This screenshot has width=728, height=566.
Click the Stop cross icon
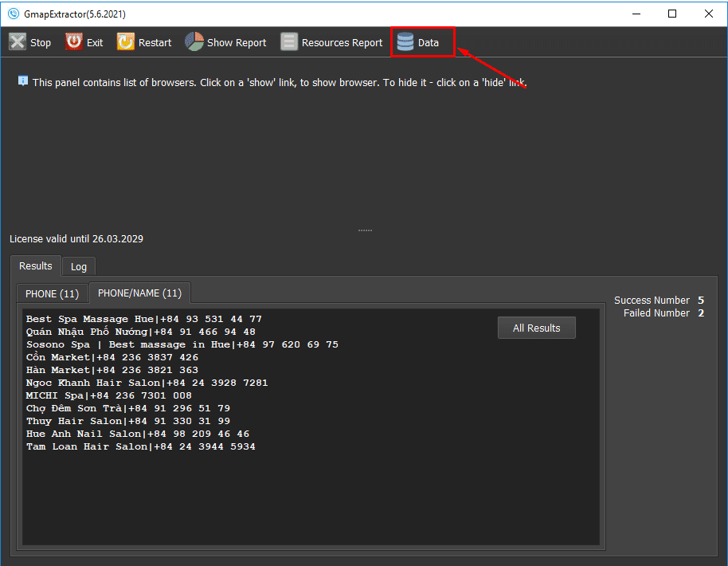18,42
